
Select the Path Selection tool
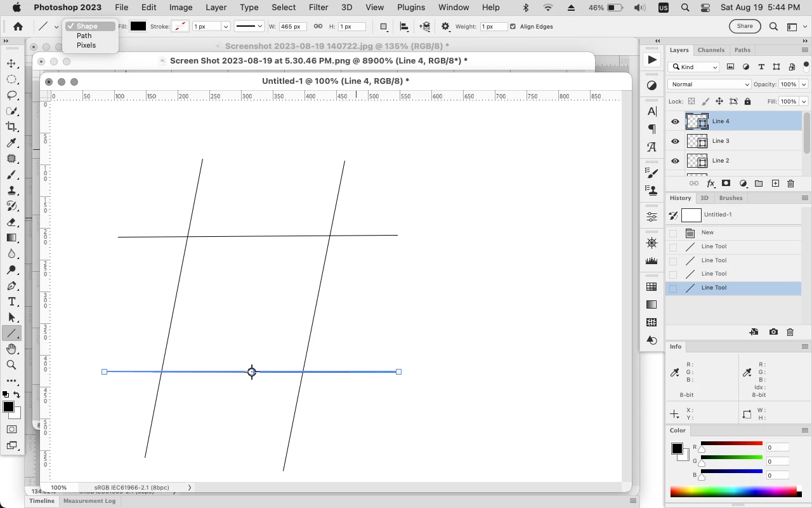tap(11, 317)
